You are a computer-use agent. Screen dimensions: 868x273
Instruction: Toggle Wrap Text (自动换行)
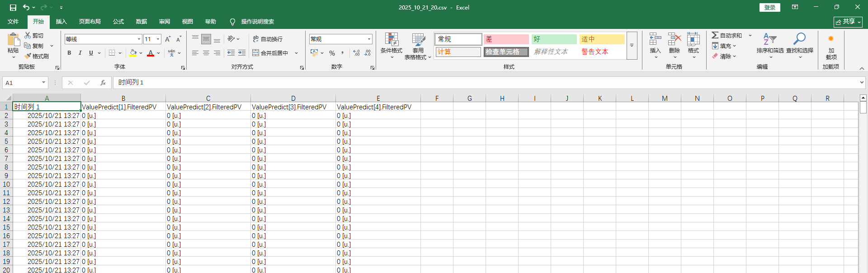coord(268,39)
